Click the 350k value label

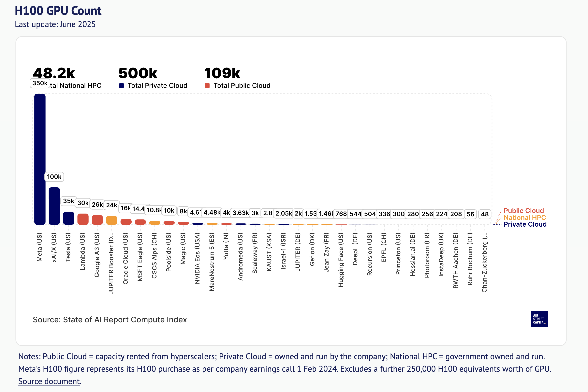coord(40,83)
